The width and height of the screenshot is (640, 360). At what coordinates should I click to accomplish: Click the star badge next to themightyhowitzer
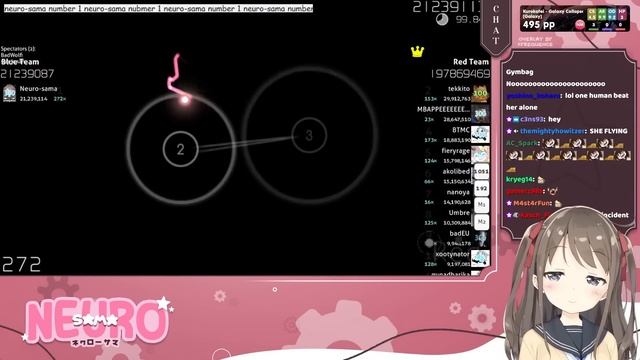click(509, 131)
